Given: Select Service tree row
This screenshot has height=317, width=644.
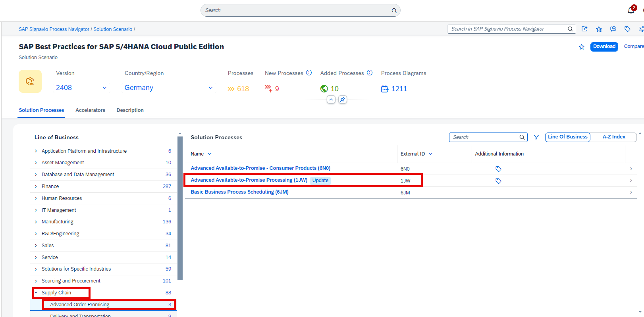Looking at the screenshot, I should click(103, 257).
